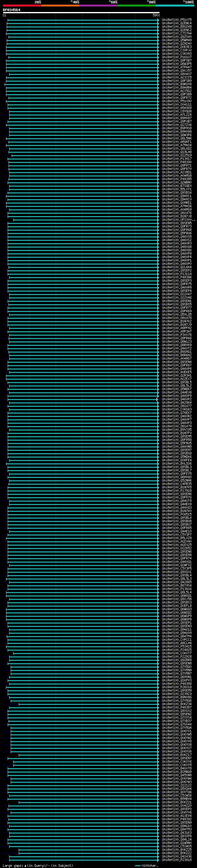Select the UniRef100_C4PB35 label
Viewport: 197px width, 868px height.
point(176,484)
